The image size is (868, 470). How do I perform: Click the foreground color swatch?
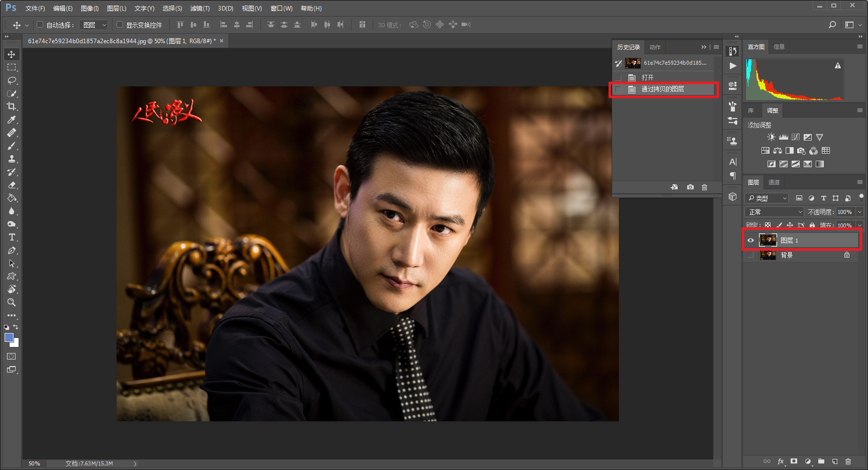(9, 337)
